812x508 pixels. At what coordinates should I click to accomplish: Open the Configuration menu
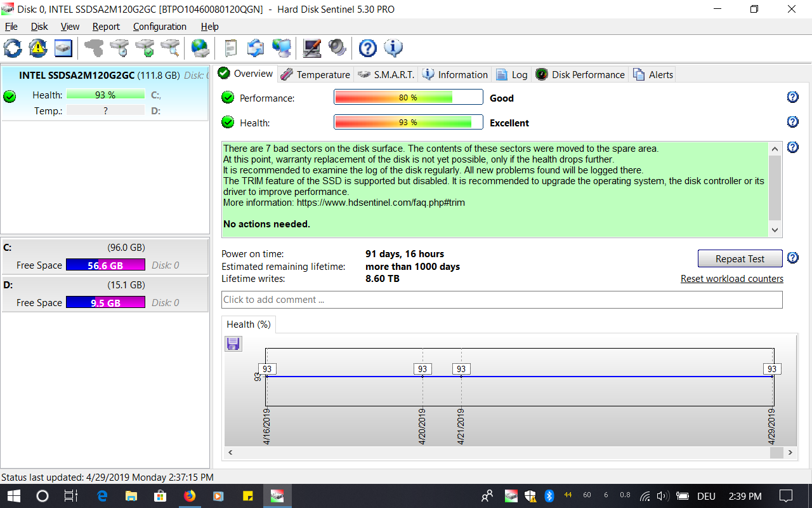tap(160, 27)
